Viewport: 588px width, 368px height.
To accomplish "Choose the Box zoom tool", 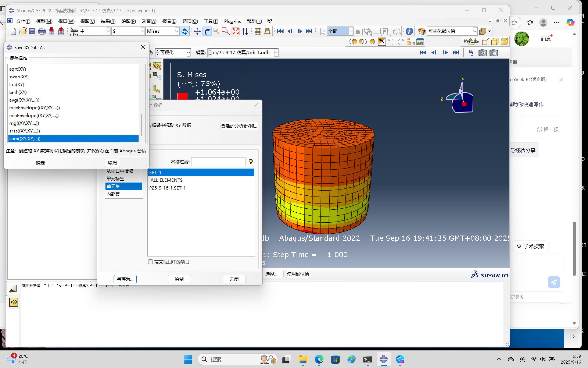I will point(226,31).
